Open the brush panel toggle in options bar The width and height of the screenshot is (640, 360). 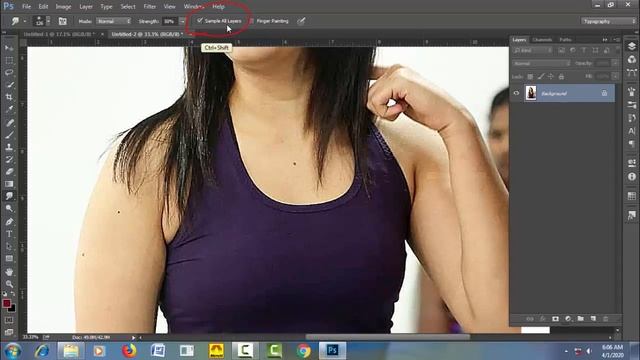pos(62,21)
